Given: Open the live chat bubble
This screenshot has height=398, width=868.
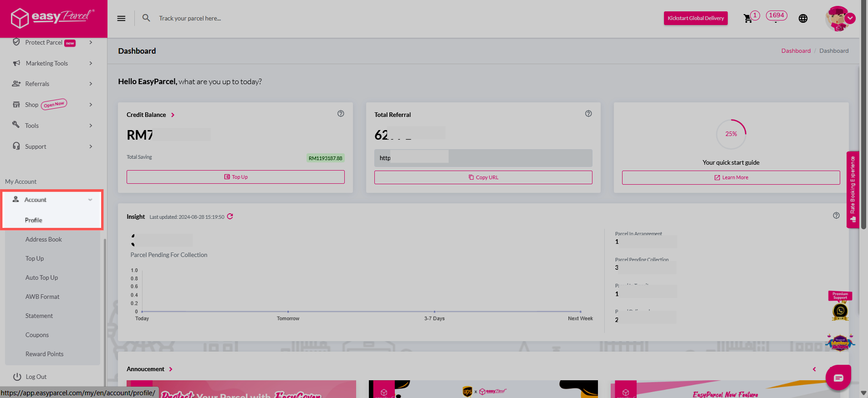Looking at the screenshot, I should coord(838,378).
